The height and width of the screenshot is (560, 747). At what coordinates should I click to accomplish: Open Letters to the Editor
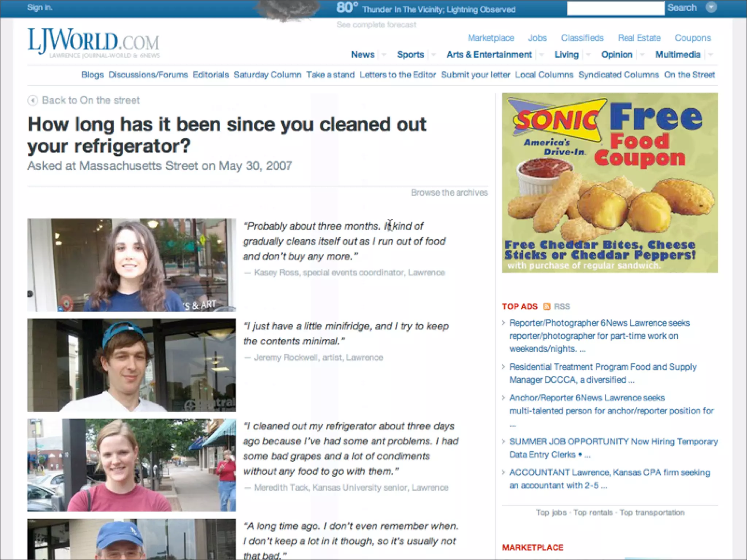[x=398, y=75]
